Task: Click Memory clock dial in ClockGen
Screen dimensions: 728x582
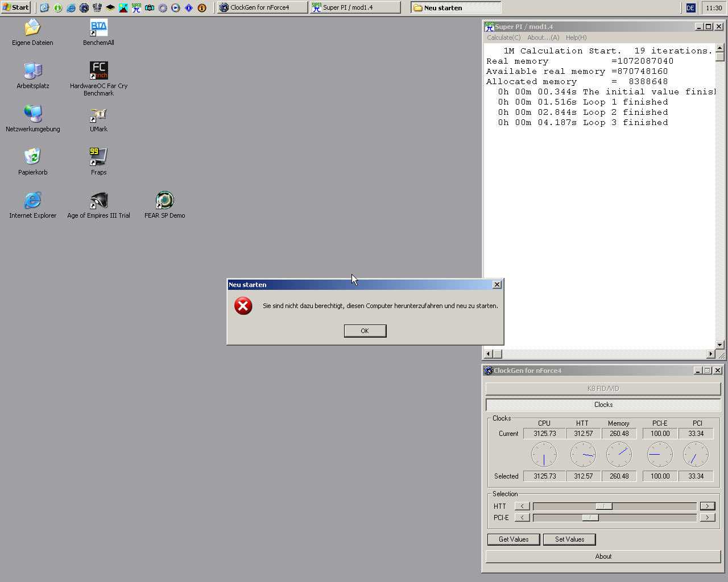Action: (x=619, y=455)
